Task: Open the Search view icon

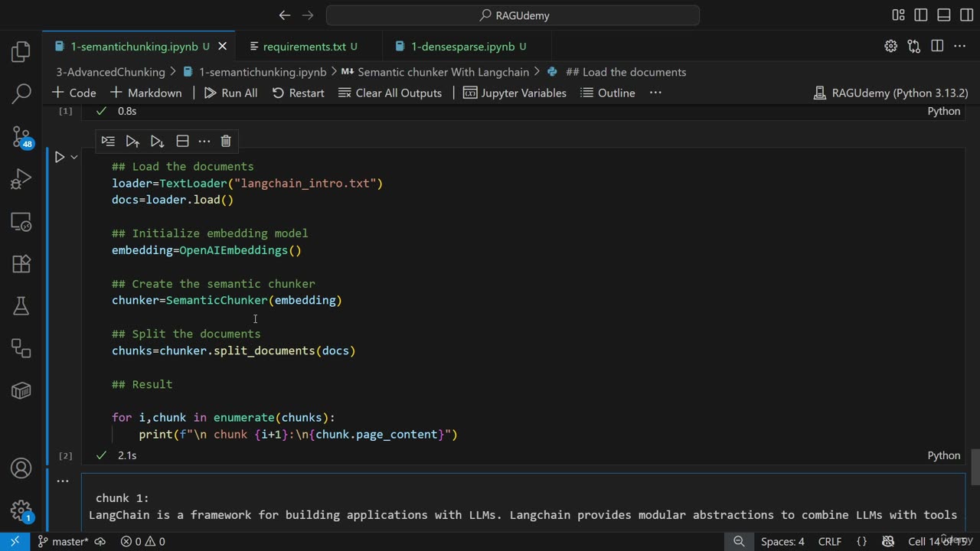Action: tap(21, 94)
